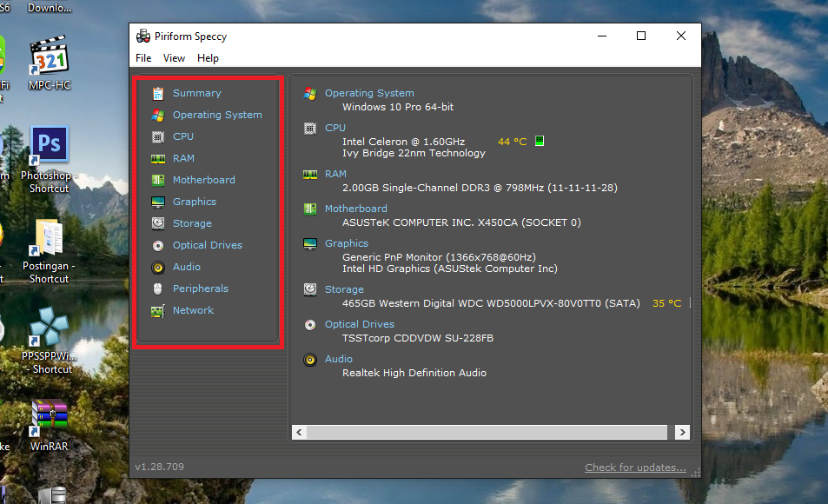The height and width of the screenshot is (504, 828).
Task: Select Graphics label in the sidebar
Action: 195,202
